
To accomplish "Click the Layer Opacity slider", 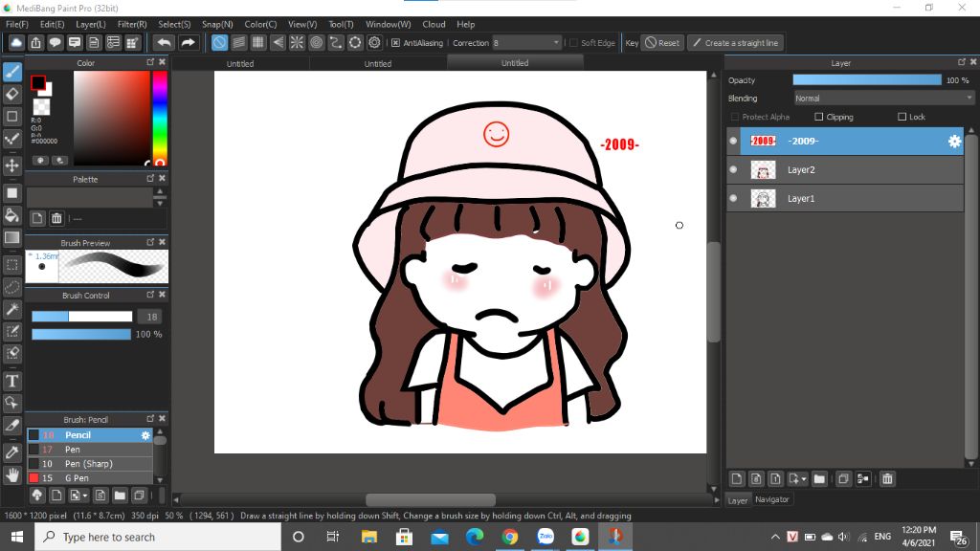I will 867,80.
